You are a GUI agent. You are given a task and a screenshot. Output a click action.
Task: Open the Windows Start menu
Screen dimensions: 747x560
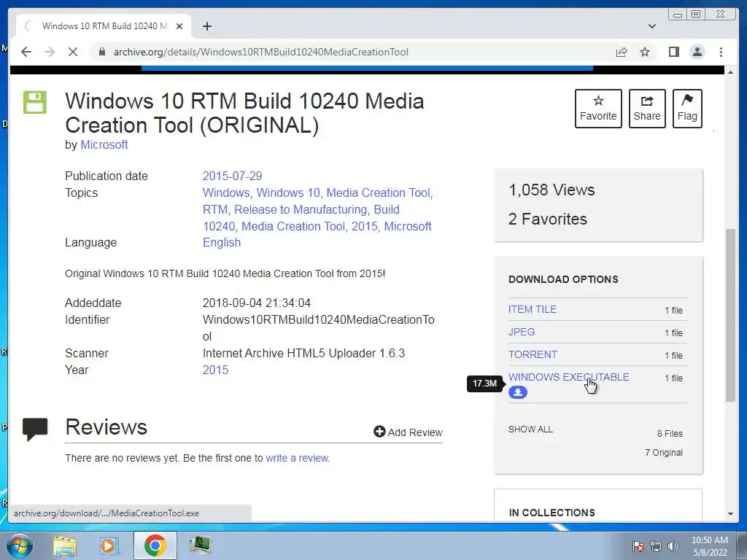19,545
